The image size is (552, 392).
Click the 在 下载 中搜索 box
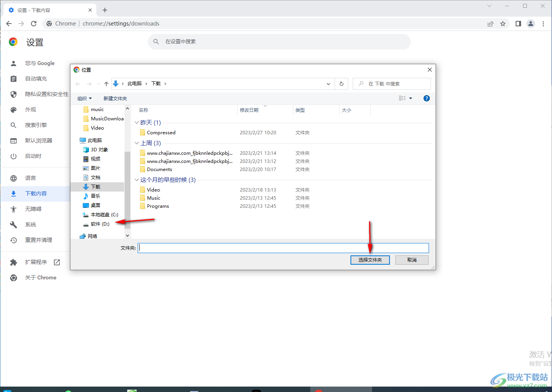392,84
